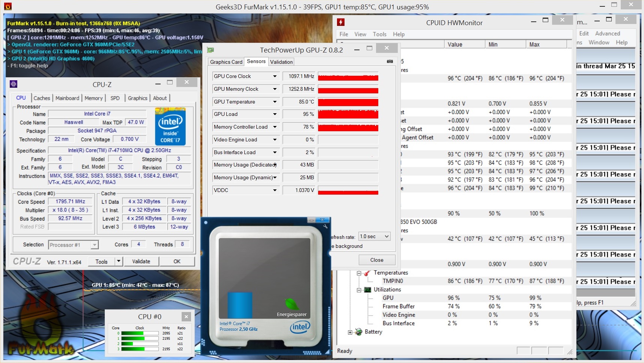Click the Min column header in HWMonitor
Image resolution: width=644 pixels, height=363 pixels.
[506, 44]
